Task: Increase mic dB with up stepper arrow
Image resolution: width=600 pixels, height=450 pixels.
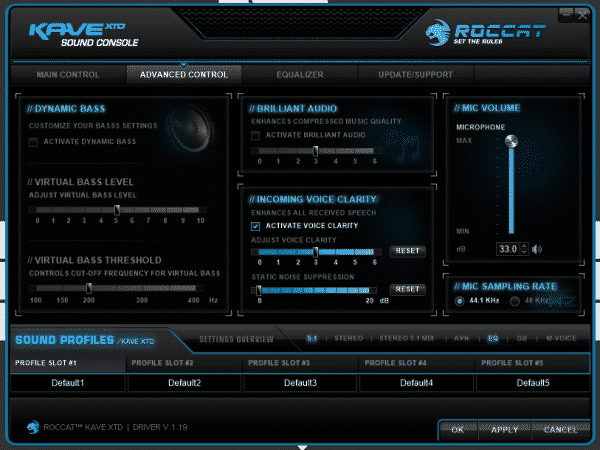Action: tap(525, 246)
